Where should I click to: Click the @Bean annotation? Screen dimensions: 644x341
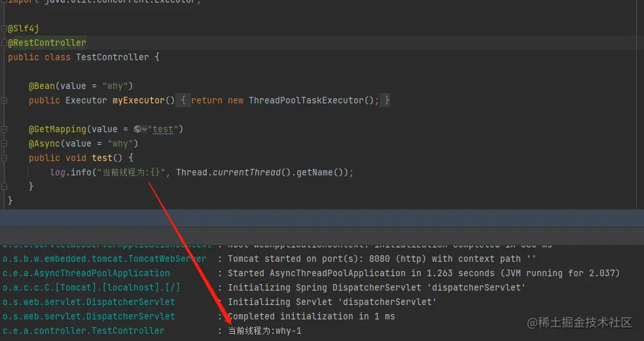pos(42,86)
